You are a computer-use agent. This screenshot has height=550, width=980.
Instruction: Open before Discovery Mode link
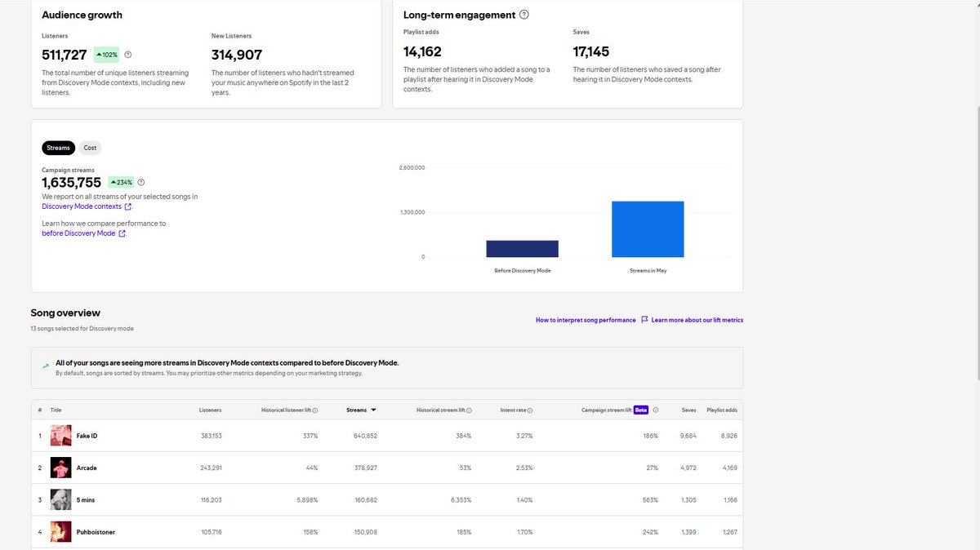tap(78, 233)
